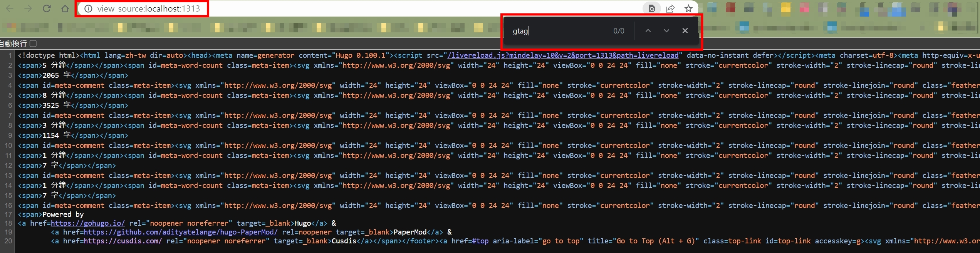Open the https://gohugo.io/ link

point(88,223)
